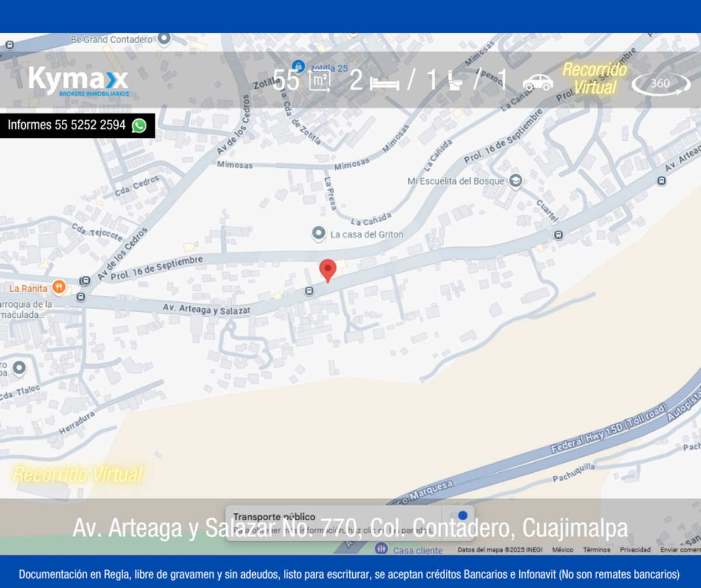Open the Términos link on the map
Screen dimensions: 701x588
(x=596, y=550)
